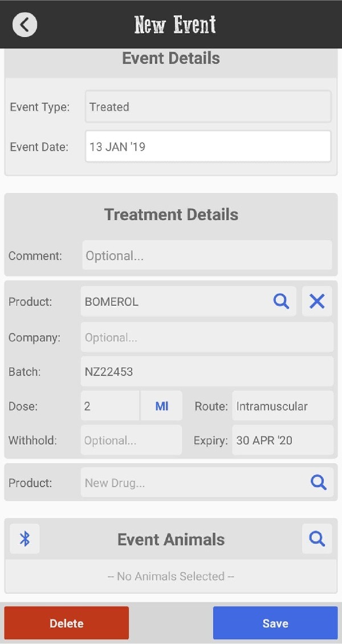Viewport: 342px width, 644px height.
Task: Edit the Batch field NZ22453
Action: coord(207,371)
